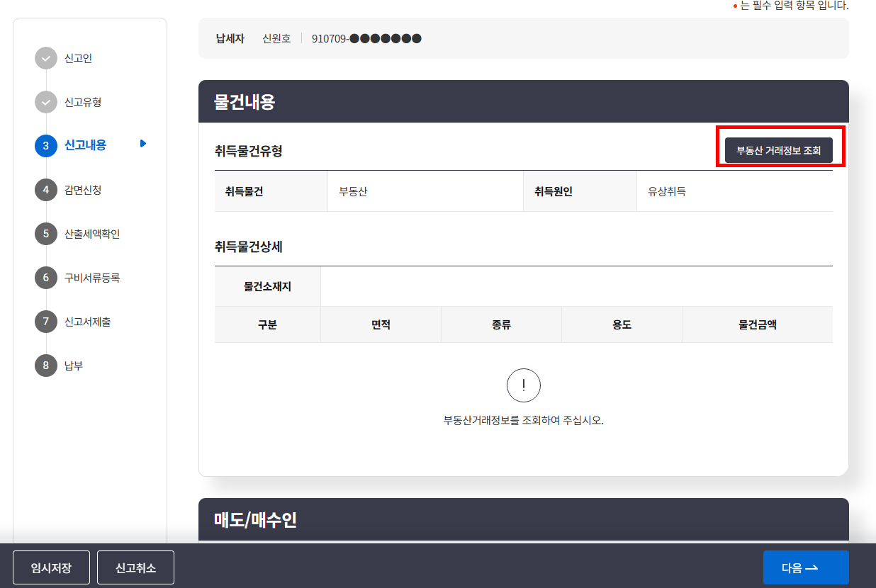The image size is (876, 588).
Task: Click the completed 신고인 step checkmark icon
Action: (x=46, y=59)
